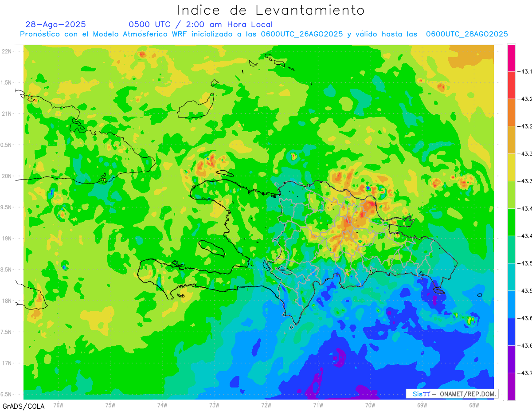Click the "1.5N" latitude label
Viewport: 532px width, 411px height.
pos(7,82)
